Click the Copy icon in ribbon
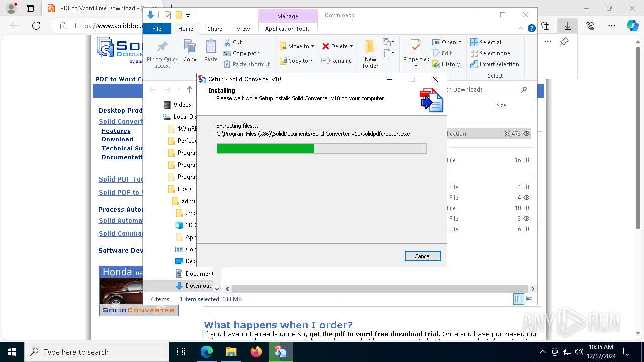This screenshot has width=644, height=362. (190, 51)
